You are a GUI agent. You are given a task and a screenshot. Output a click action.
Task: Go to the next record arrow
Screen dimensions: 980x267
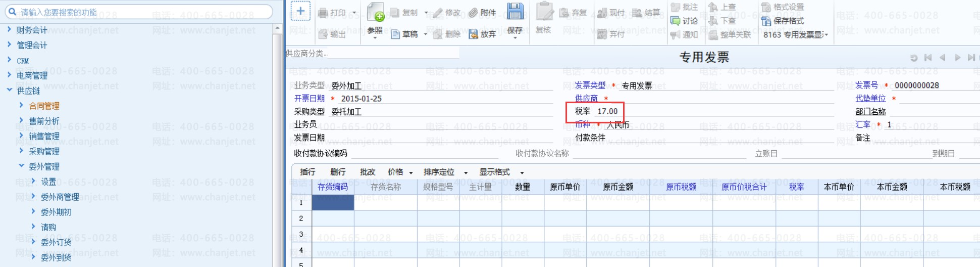(x=957, y=58)
